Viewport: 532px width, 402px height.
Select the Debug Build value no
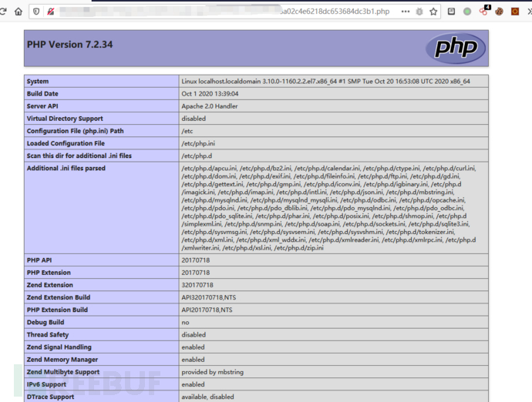coord(185,323)
